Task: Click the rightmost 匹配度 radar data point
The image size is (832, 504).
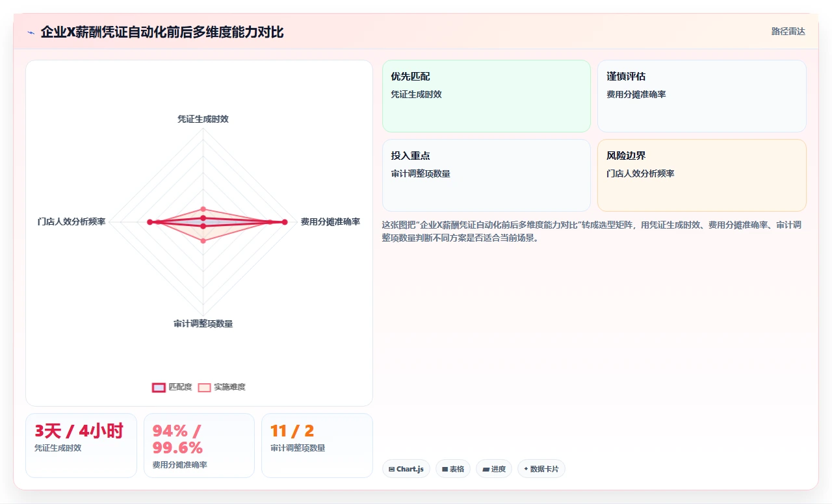Action: click(x=284, y=222)
